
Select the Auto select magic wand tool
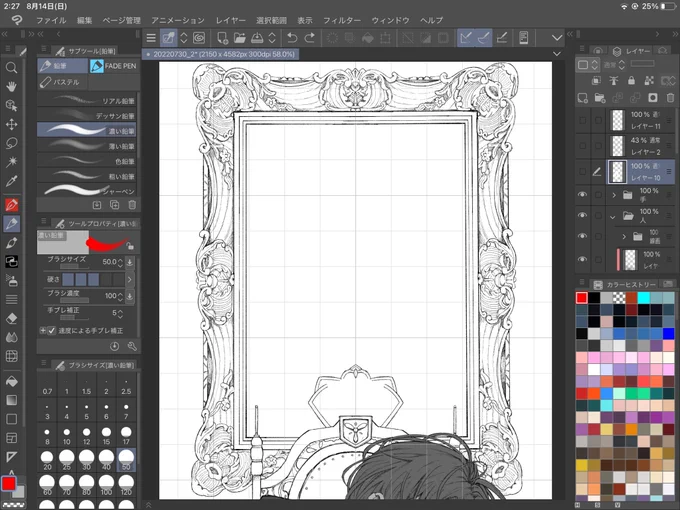pyautogui.click(x=11, y=162)
